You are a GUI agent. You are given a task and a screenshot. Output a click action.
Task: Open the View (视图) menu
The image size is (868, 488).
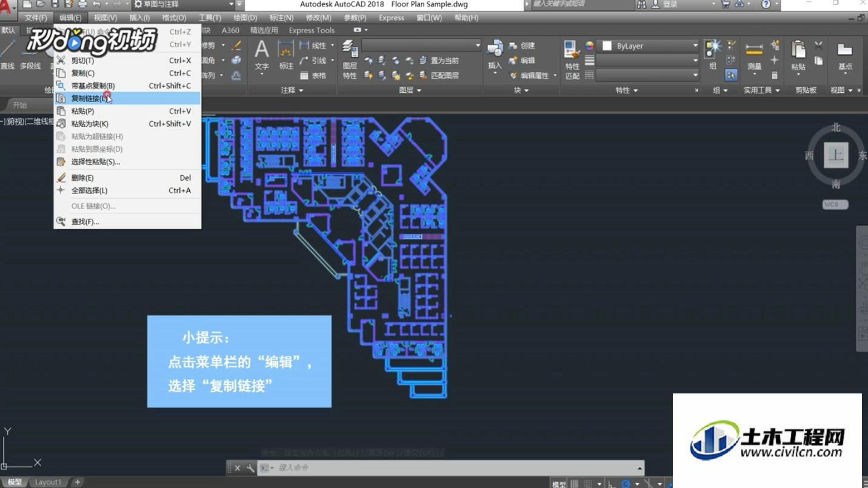105,18
